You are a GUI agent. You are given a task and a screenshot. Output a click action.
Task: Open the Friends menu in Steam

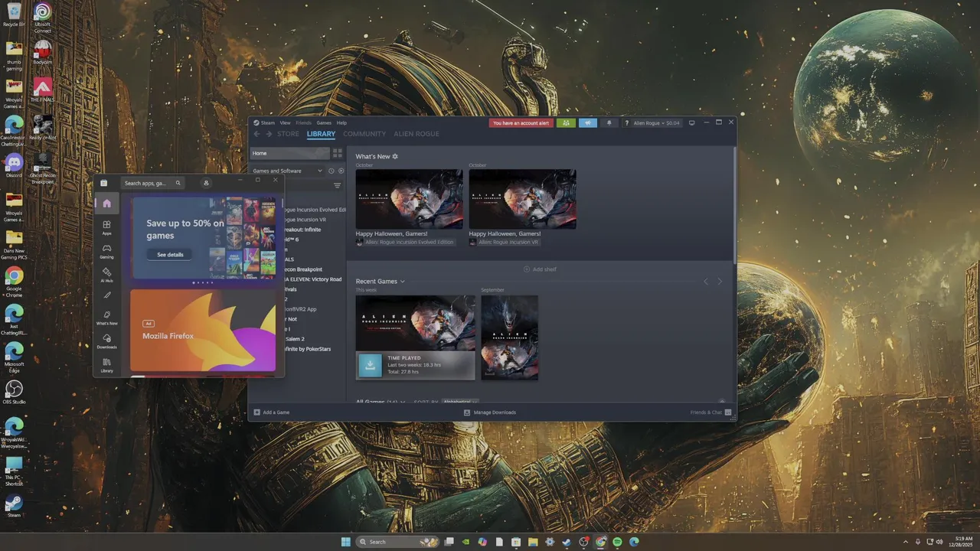point(304,122)
